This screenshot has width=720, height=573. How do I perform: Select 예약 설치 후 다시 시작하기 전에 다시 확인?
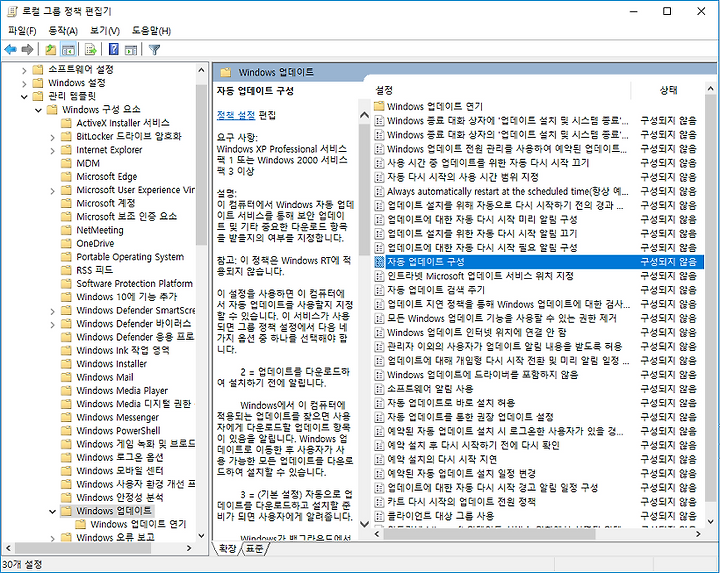(473, 445)
